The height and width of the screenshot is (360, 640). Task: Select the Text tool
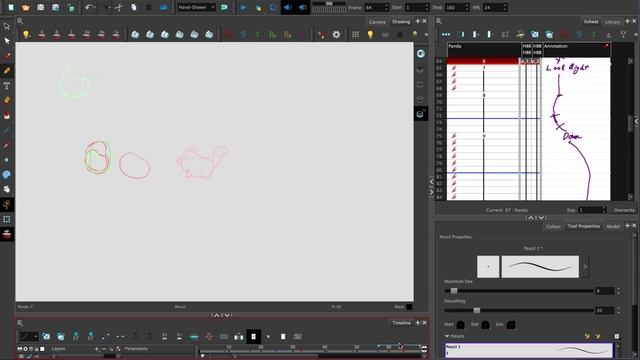(x=7, y=85)
